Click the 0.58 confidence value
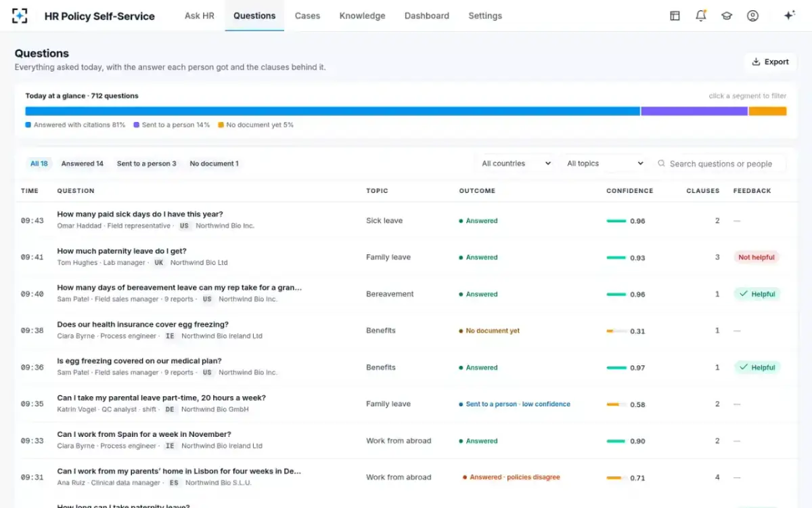 (637, 404)
